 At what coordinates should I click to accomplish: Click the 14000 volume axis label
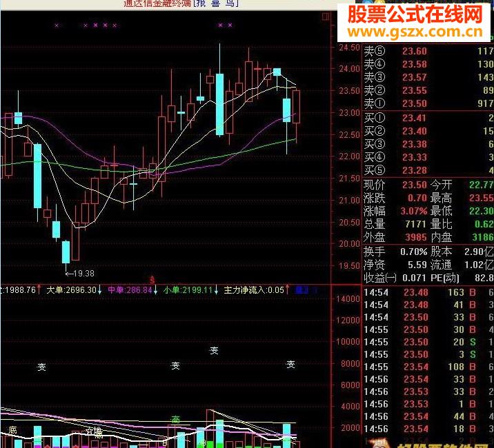pos(348,298)
